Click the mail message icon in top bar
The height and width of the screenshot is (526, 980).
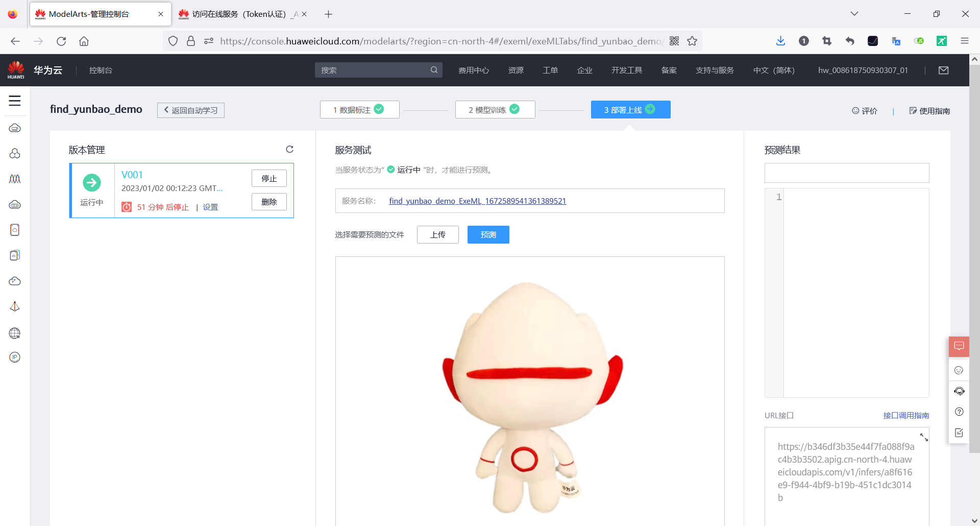click(944, 70)
